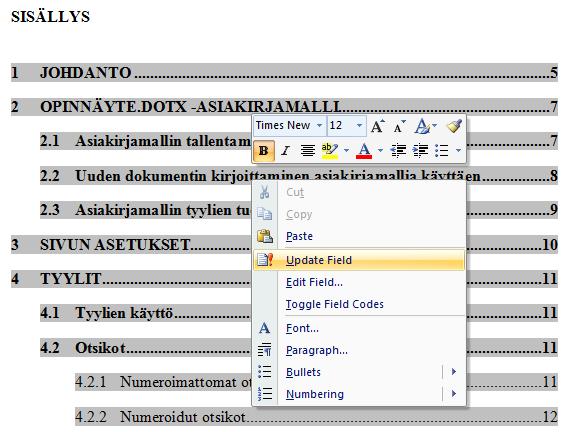Click page number 12 for Numeroidut otsikot
Image resolution: width=574 pixels, height=432 pixels.
[x=550, y=417]
